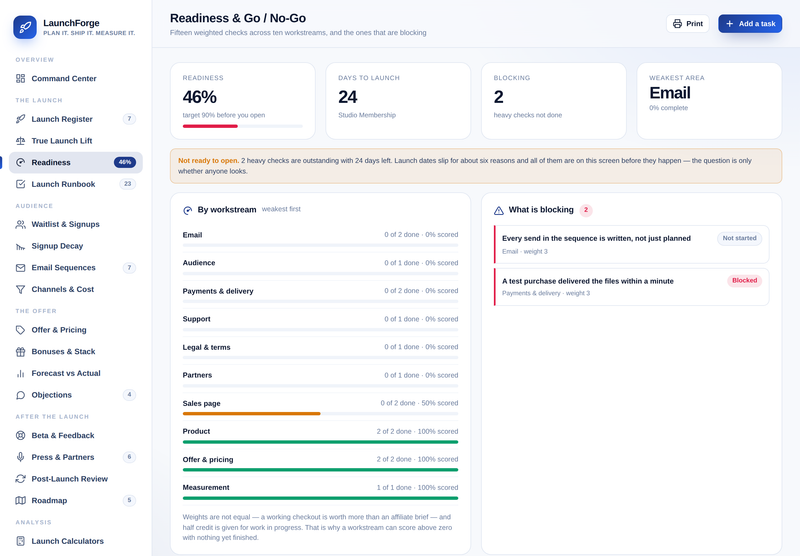Click the Not started status badge
800x556 pixels.
pyautogui.click(x=739, y=238)
